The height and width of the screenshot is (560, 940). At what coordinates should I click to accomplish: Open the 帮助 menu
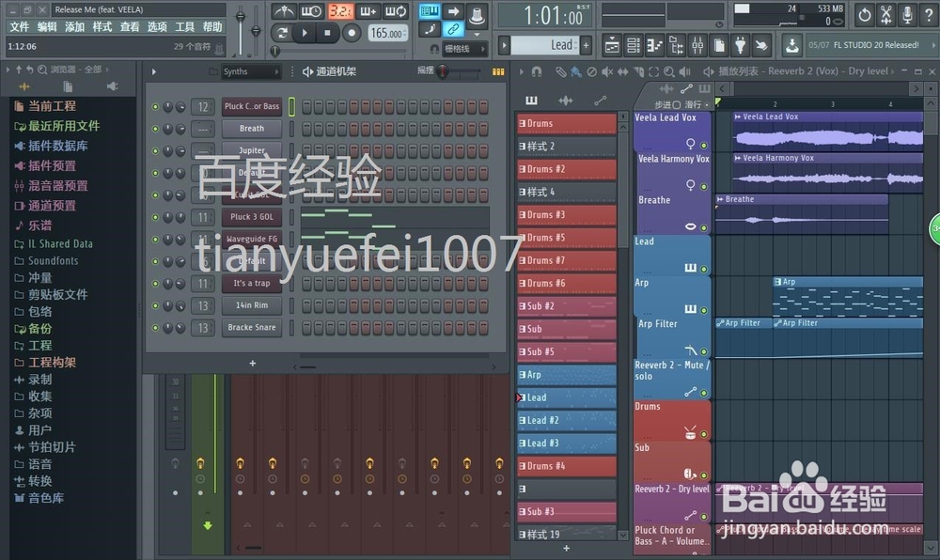tap(212, 27)
